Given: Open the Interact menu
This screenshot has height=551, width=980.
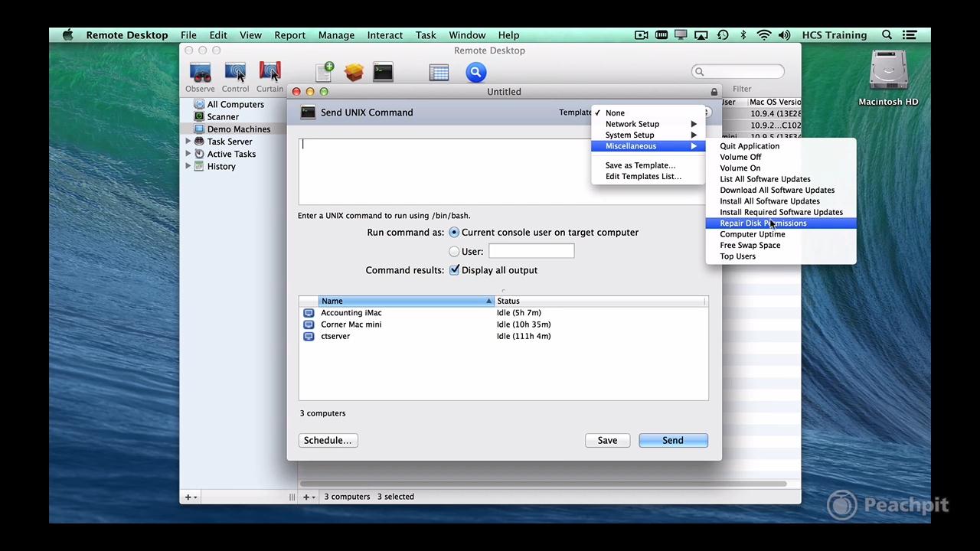Looking at the screenshot, I should coord(384,35).
